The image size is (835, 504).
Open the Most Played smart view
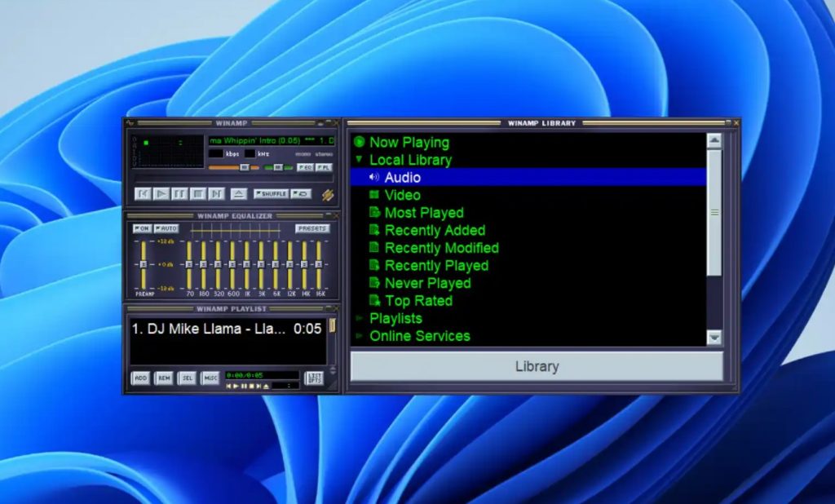424,213
